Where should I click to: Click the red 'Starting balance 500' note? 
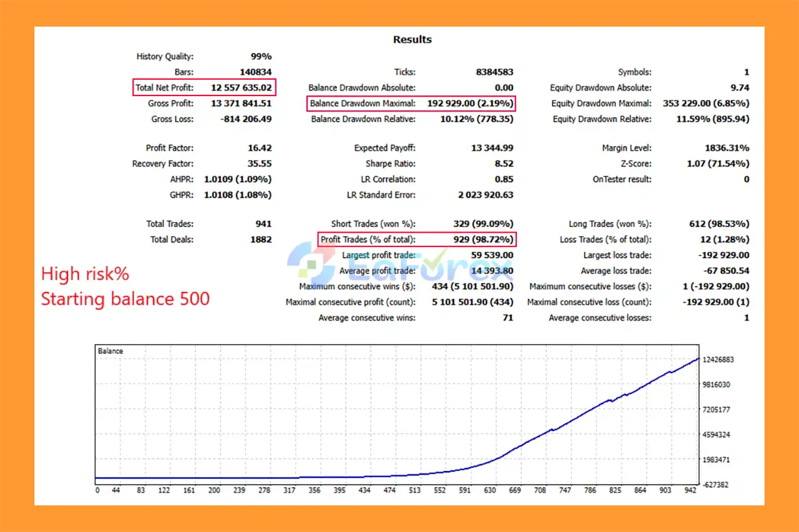pyautogui.click(x=125, y=299)
